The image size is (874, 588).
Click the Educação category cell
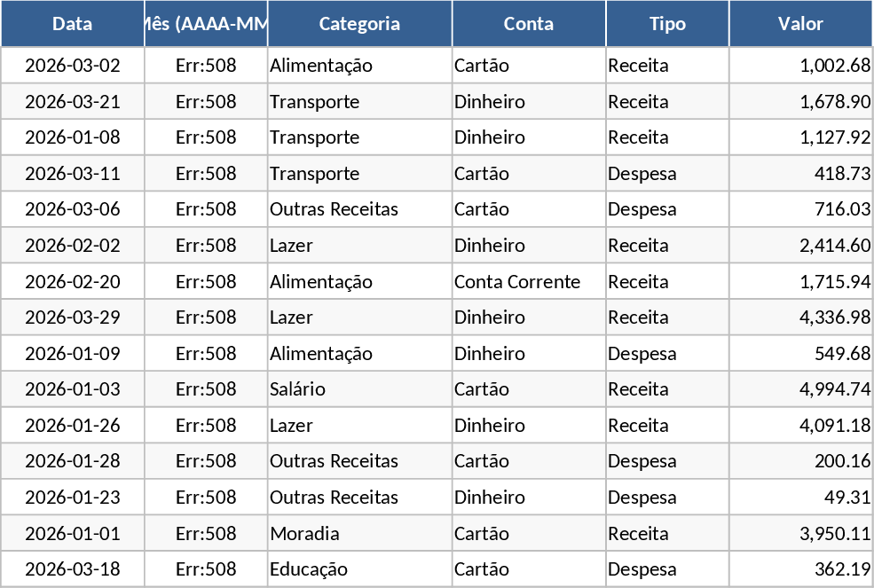309,569
